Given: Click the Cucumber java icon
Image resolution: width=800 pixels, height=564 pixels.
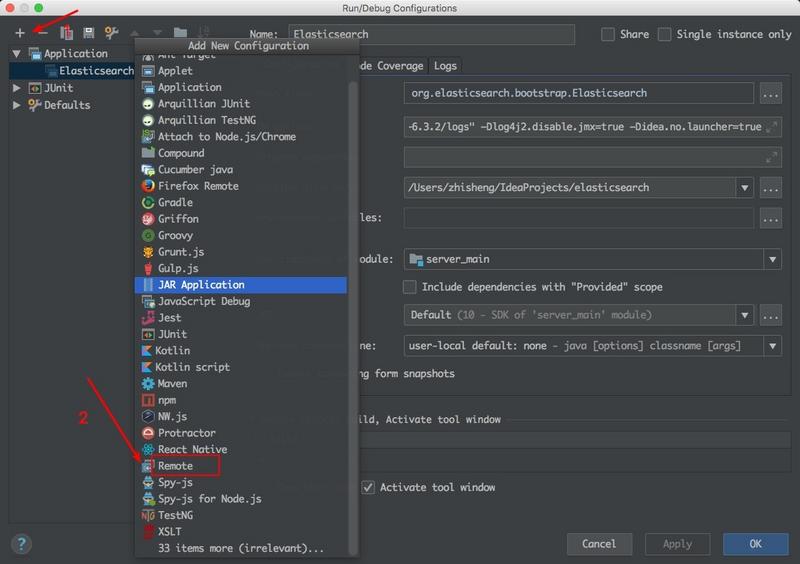Looking at the screenshot, I should tap(148, 170).
